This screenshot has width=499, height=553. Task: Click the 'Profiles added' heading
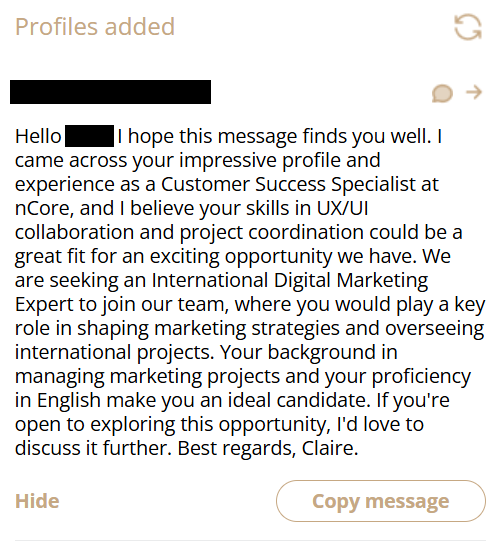(x=95, y=27)
